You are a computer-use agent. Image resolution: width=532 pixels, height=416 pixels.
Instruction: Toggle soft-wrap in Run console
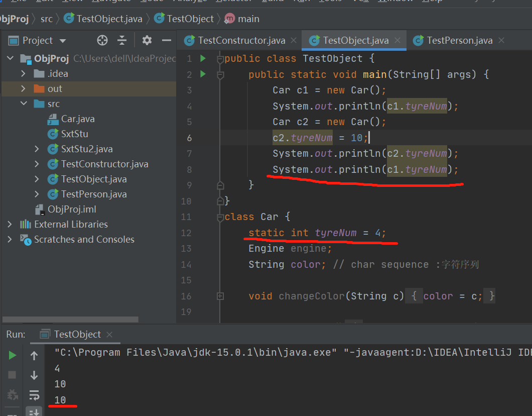click(34, 395)
